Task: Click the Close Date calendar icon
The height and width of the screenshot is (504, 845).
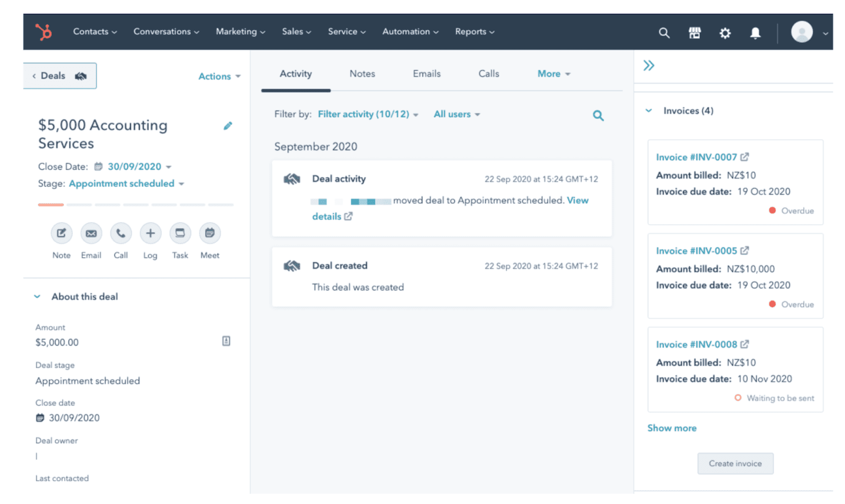Action: click(x=98, y=166)
